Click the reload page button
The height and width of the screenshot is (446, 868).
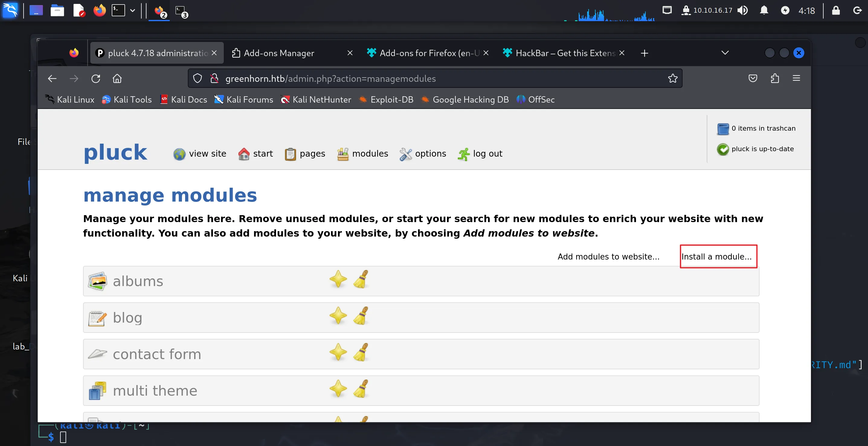96,78
